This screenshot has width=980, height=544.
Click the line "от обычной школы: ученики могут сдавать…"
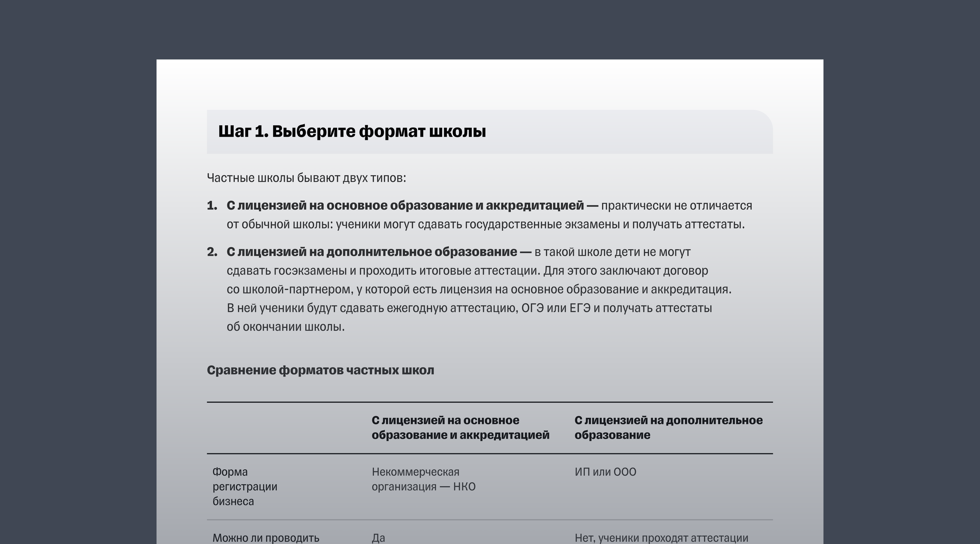click(485, 225)
